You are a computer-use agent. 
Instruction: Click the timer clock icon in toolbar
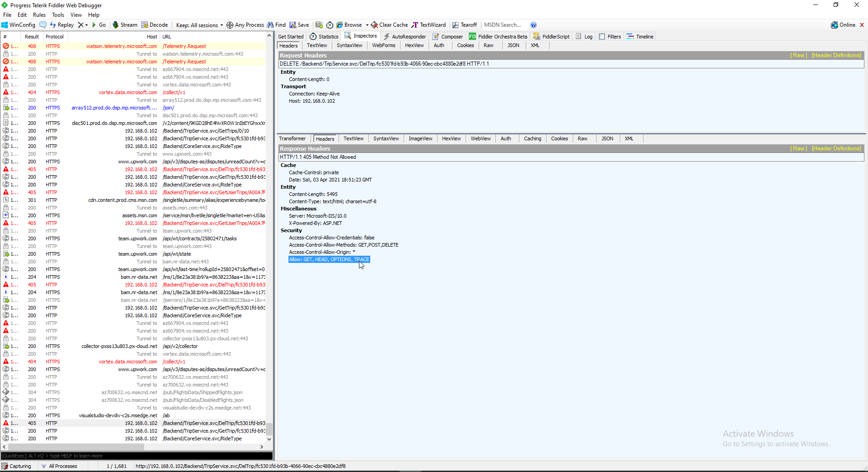tap(330, 25)
